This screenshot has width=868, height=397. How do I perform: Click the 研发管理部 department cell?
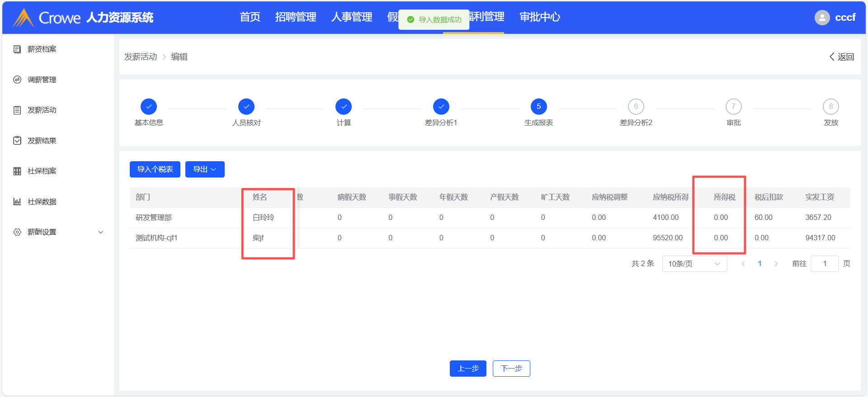click(x=154, y=218)
